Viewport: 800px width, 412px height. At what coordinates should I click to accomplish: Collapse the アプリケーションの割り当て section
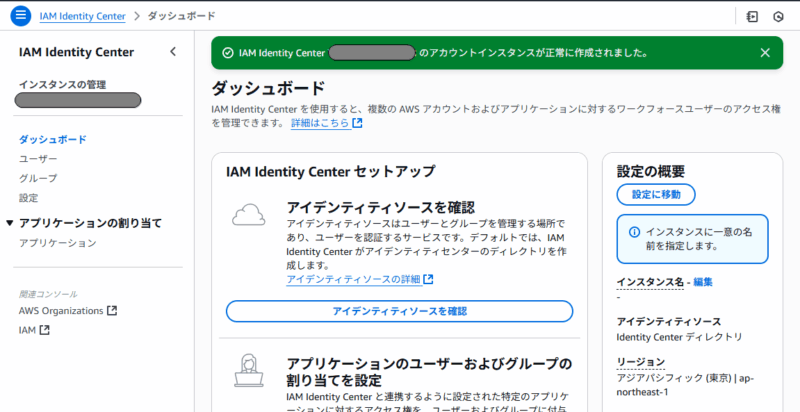pos(10,223)
